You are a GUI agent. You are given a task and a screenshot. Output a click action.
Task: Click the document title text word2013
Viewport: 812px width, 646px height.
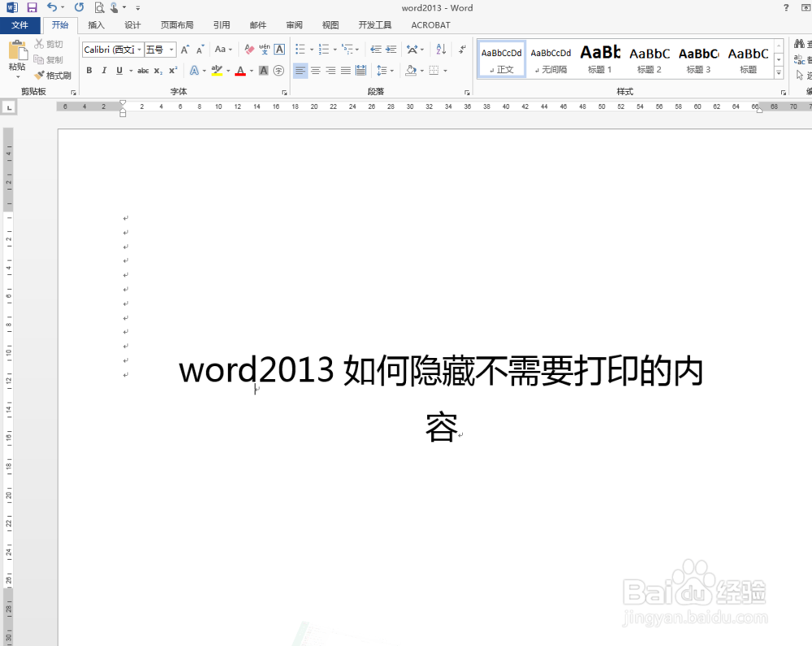[257, 370]
